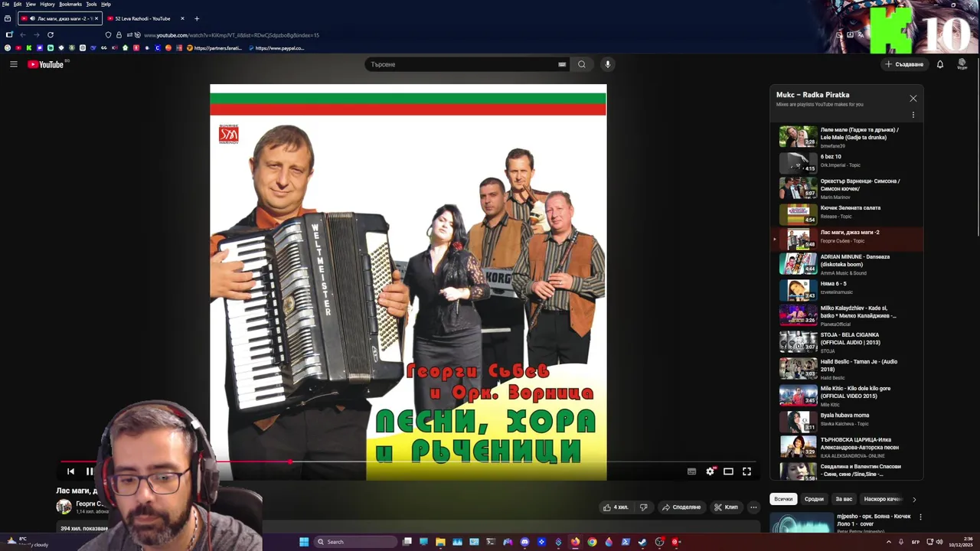Pause the playing video
The width and height of the screenshot is (980, 551).
tap(90, 471)
